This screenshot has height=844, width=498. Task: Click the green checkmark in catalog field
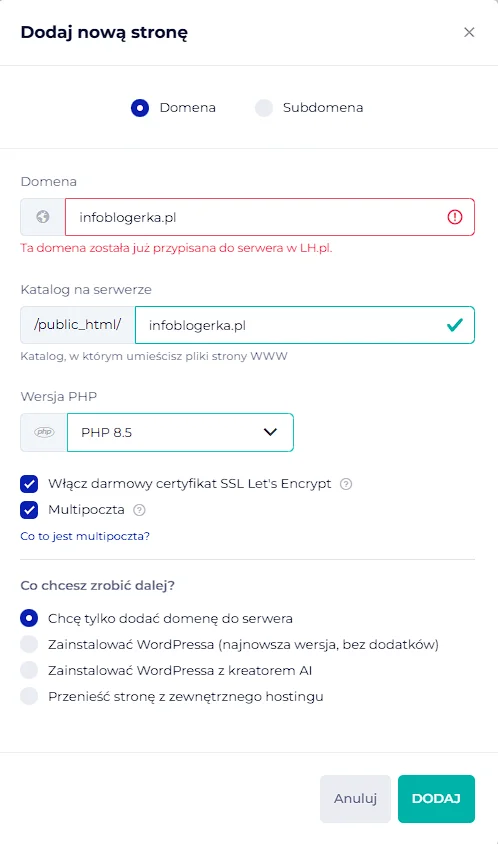pos(455,325)
